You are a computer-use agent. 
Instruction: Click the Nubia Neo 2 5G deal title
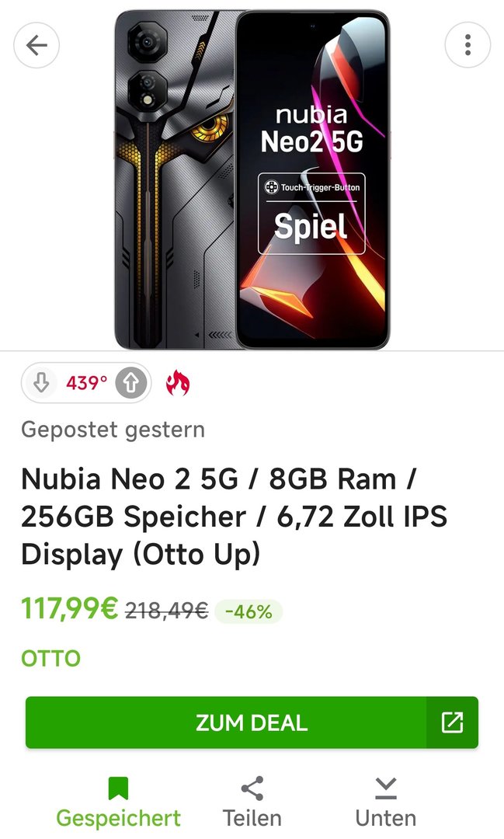click(x=233, y=517)
